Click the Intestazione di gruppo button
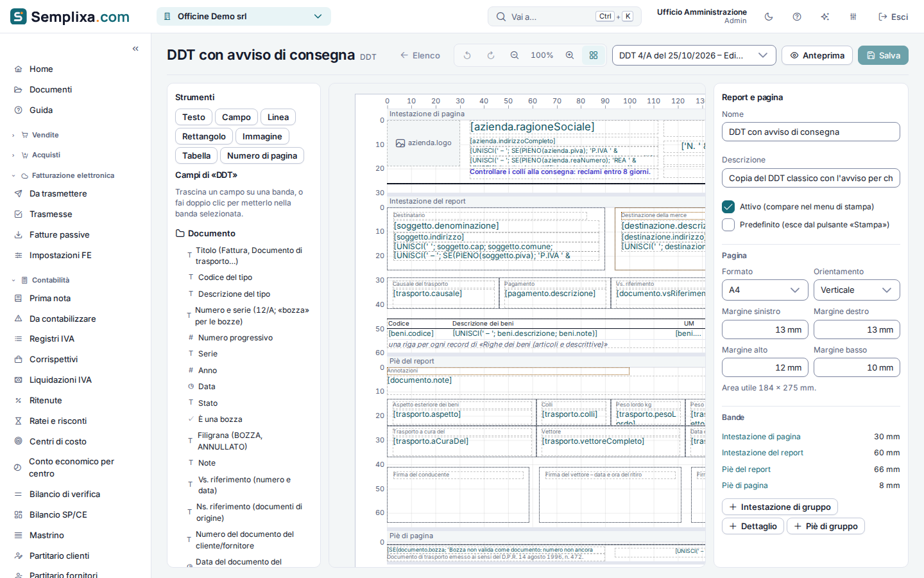Image resolution: width=924 pixels, height=578 pixels. (780, 507)
